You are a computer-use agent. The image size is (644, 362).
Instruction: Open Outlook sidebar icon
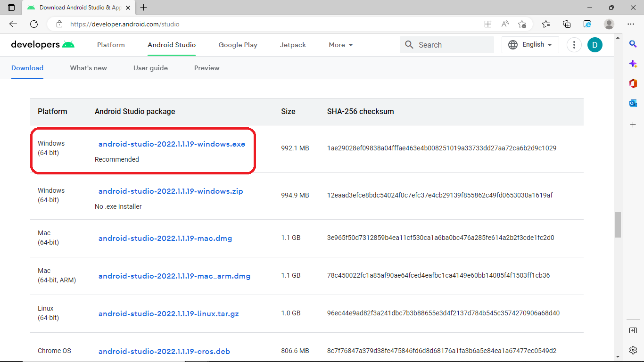coord(633,103)
